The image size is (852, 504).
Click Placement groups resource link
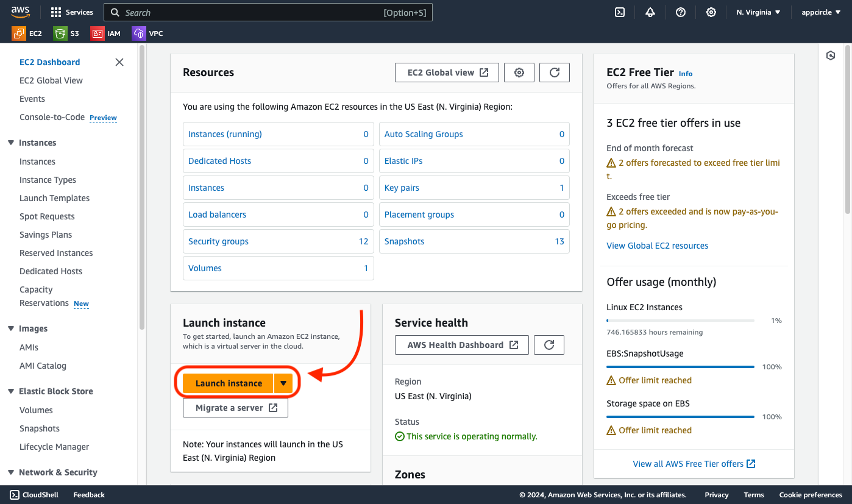(x=419, y=215)
